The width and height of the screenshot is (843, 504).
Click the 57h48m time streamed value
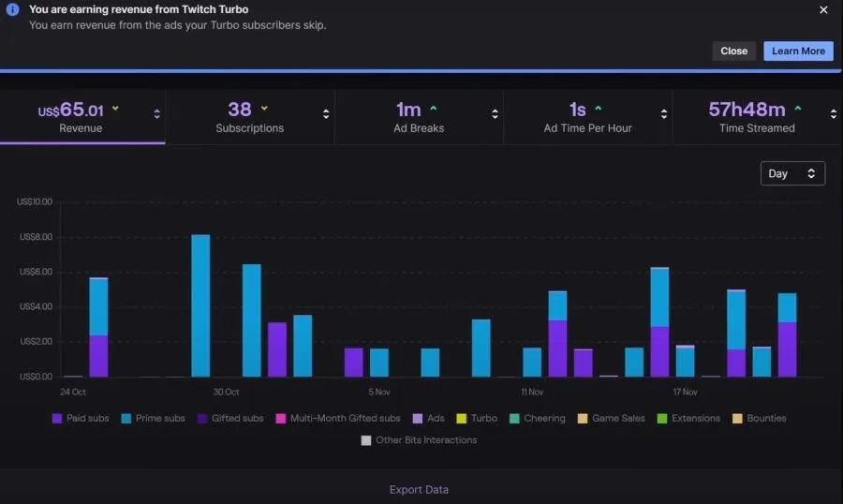point(747,110)
